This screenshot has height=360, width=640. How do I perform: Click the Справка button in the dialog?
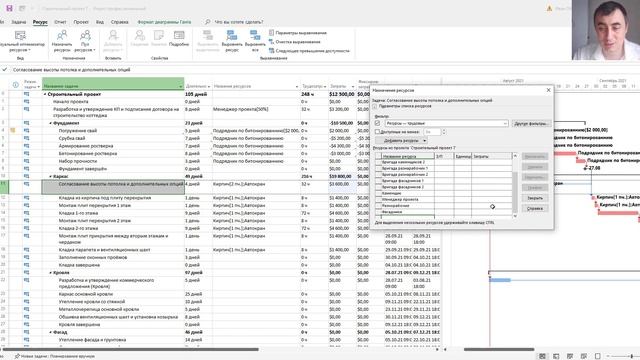click(535, 208)
